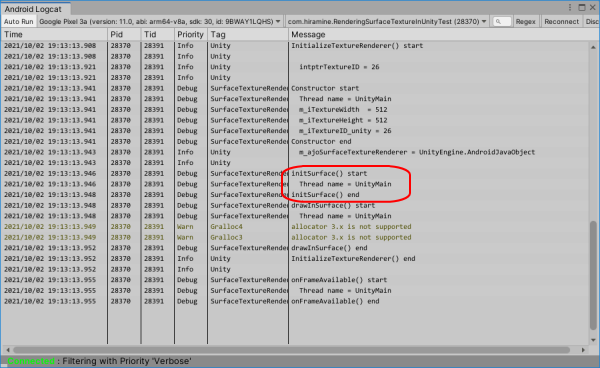Click the partially visible Disconnect button
The height and width of the screenshot is (368, 600).
pos(592,21)
